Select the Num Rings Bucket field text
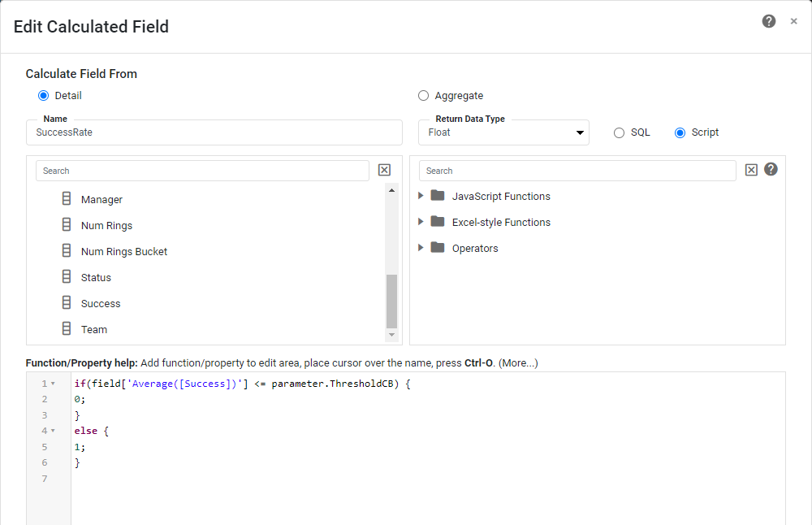Screen dimensions: 812x525 coord(123,251)
